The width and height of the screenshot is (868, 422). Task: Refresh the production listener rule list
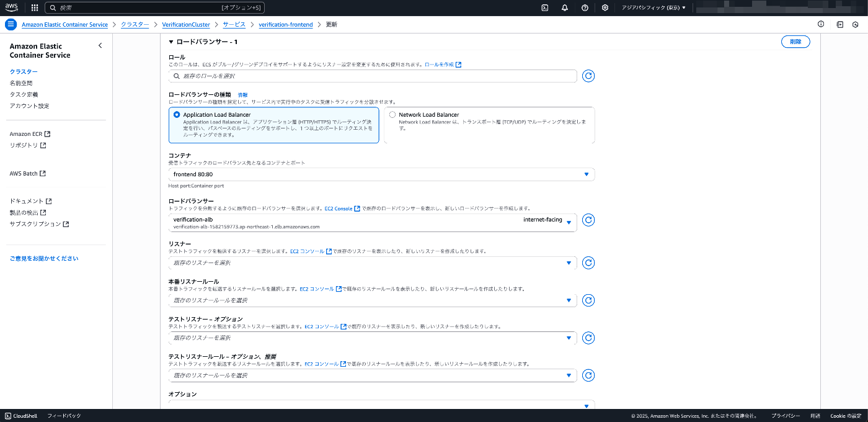(x=588, y=300)
